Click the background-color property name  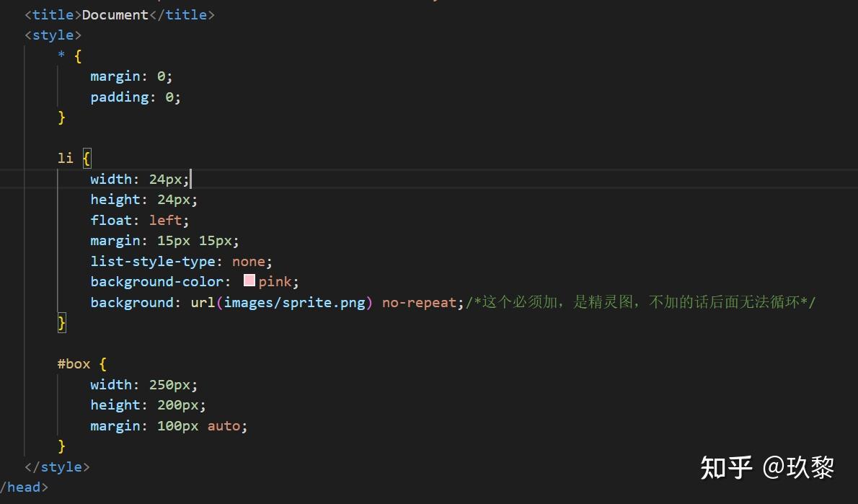156,281
